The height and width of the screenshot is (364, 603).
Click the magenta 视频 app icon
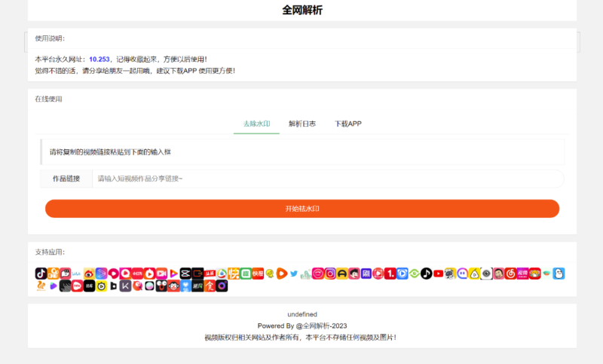click(522, 274)
